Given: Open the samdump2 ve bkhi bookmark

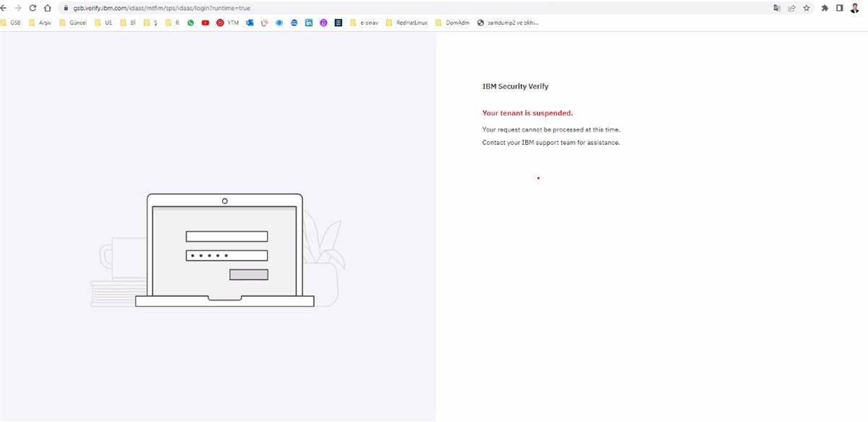Looking at the screenshot, I should click(x=508, y=22).
